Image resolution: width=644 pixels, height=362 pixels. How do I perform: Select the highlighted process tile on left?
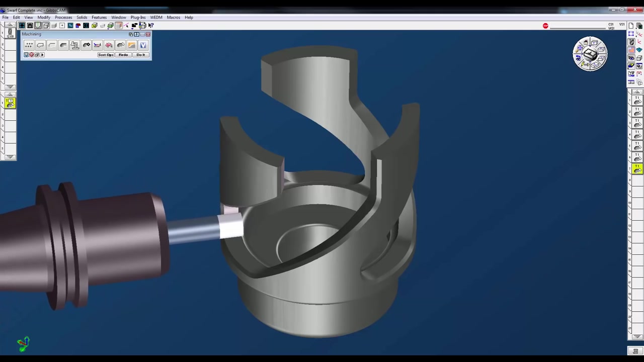pos(10,103)
